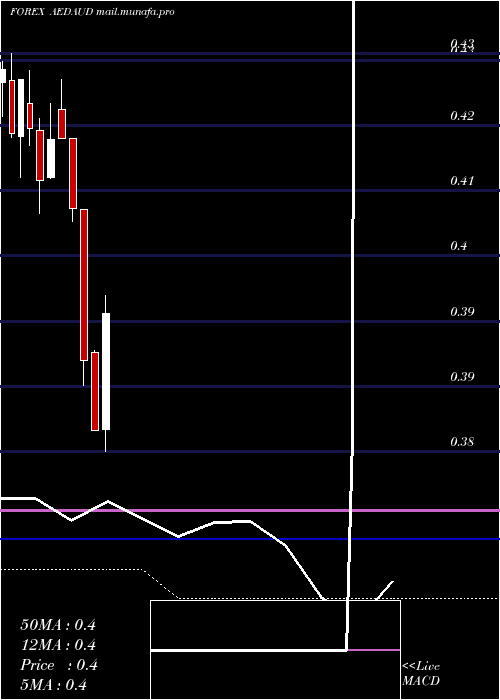Click the 5MA : 0.4 readout
The height and width of the screenshot is (700, 500).
[x=54, y=685]
